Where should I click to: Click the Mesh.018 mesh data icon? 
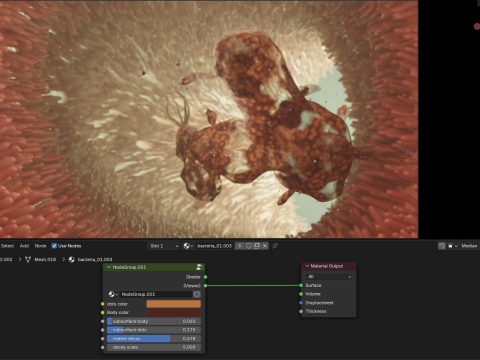pyautogui.click(x=28, y=259)
